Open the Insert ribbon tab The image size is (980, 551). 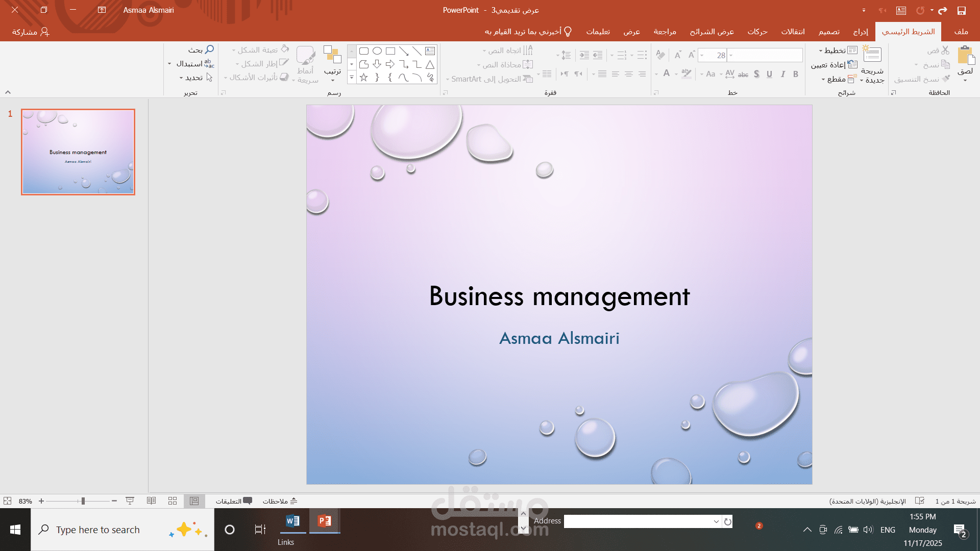(x=861, y=32)
